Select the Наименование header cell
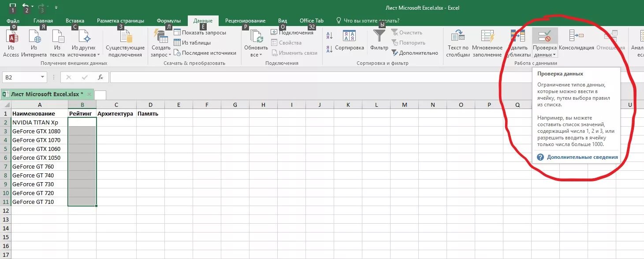 click(40, 113)
